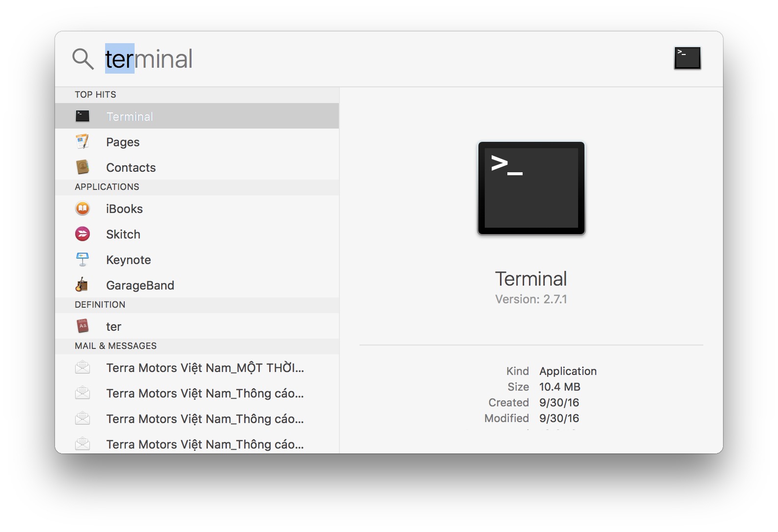Screen dimensions: 778x532
Task: Click the Terminal title in preview pane
Action: 530,279
